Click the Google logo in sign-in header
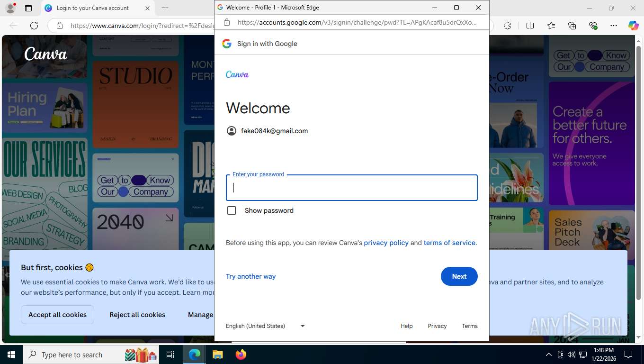 point(227,44)
